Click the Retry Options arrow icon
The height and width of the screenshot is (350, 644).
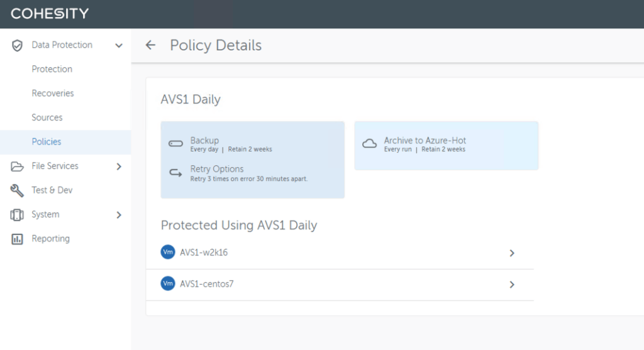click(x=175, y=173)
